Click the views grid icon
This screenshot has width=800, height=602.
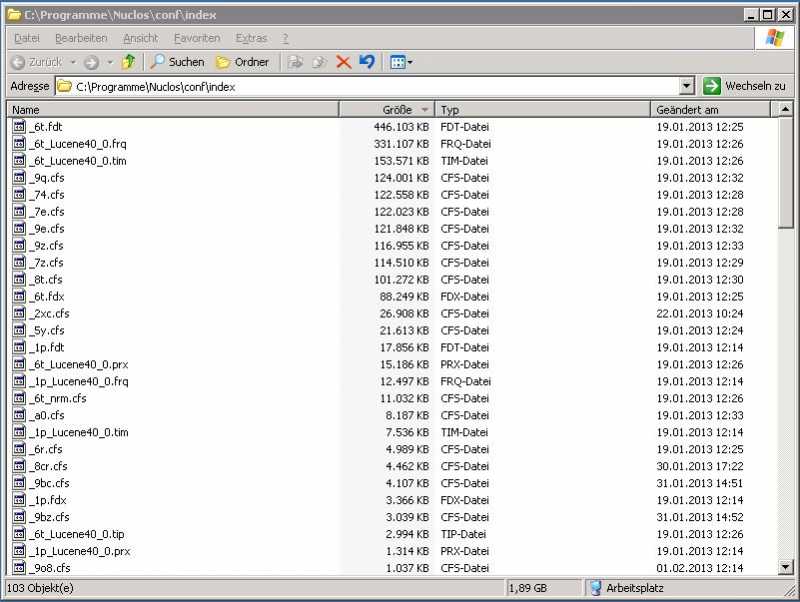pos(397,62)
